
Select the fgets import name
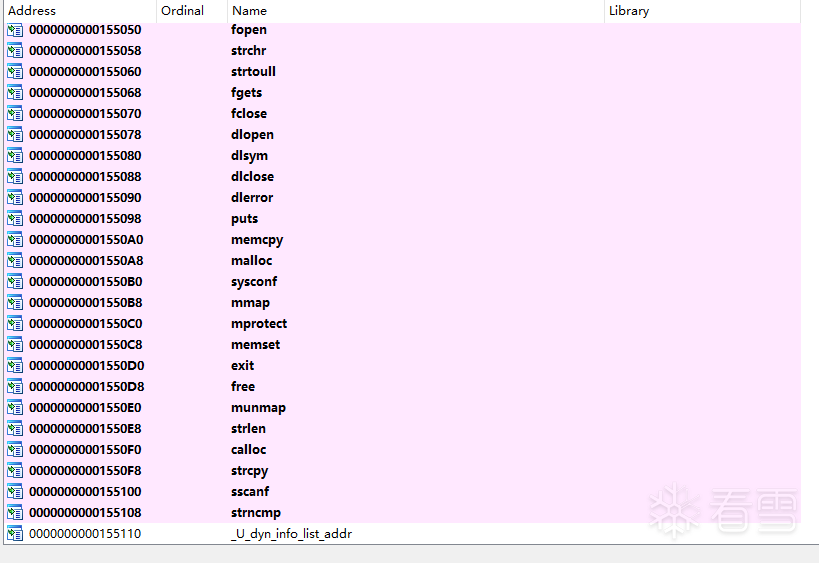[x=246, y=93]
